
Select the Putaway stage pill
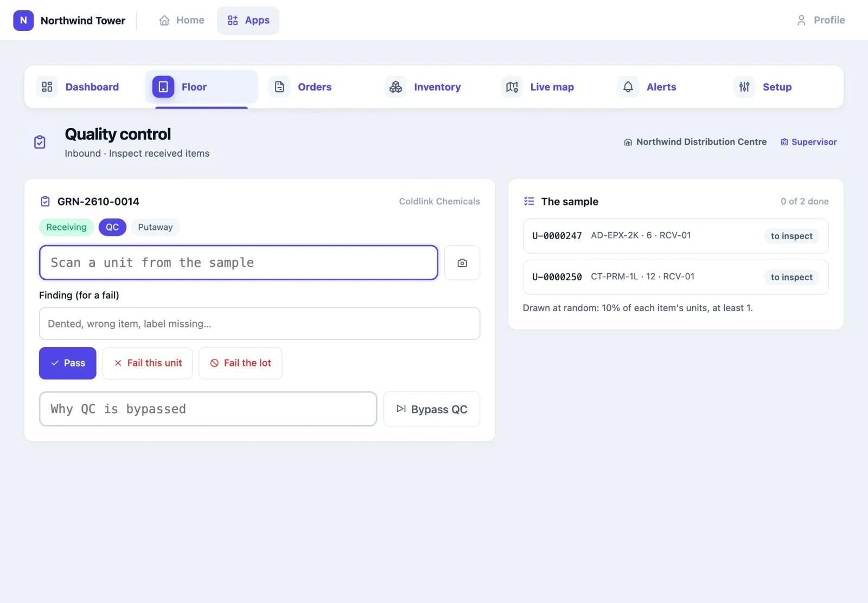click(x=155, y=227)
